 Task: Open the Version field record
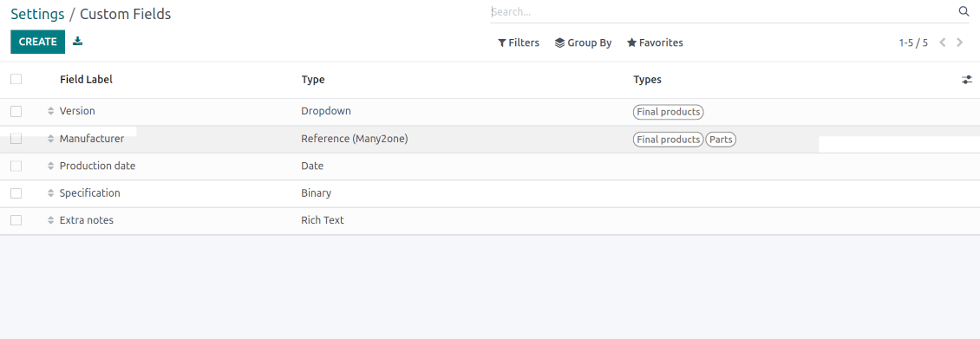pos(77,110)
